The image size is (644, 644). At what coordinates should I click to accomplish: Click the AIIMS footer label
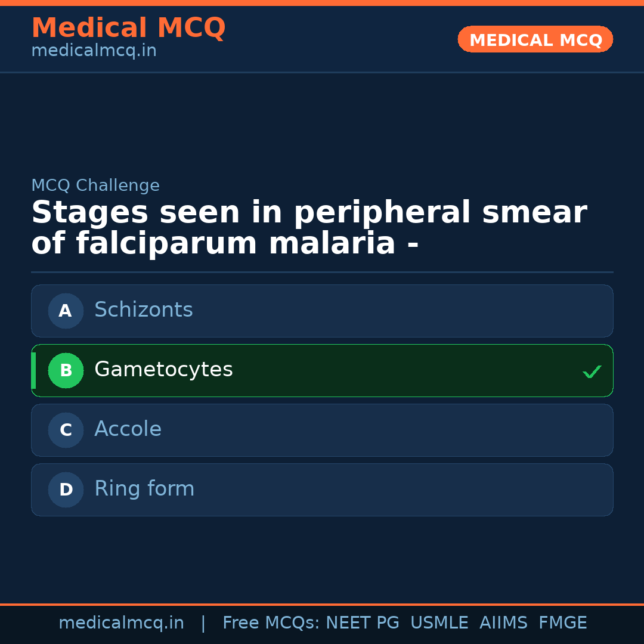504,623
